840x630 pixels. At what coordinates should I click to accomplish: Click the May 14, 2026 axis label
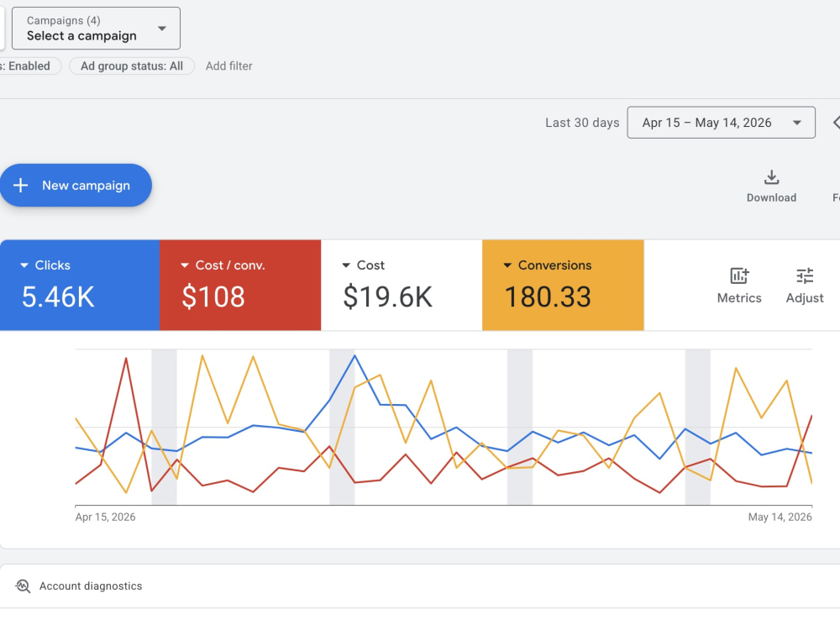(x=780, y=517)
